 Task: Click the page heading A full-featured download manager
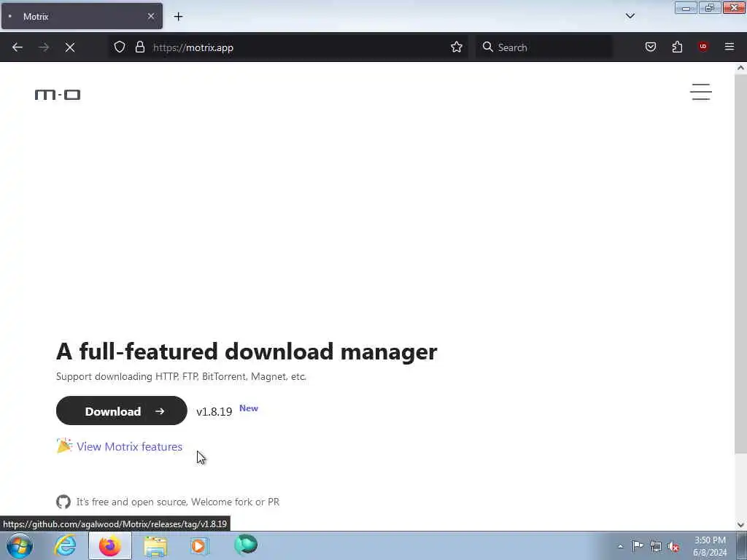point(247,351)
